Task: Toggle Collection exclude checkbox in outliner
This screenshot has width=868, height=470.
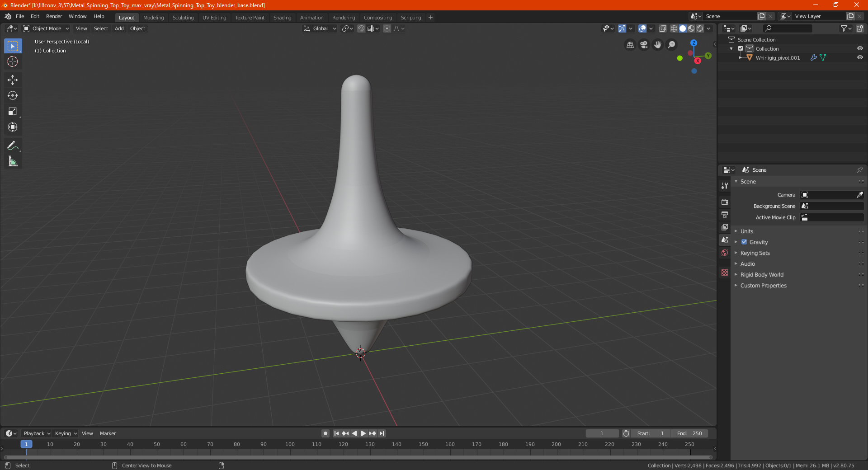Action: (x=741, y=48)
